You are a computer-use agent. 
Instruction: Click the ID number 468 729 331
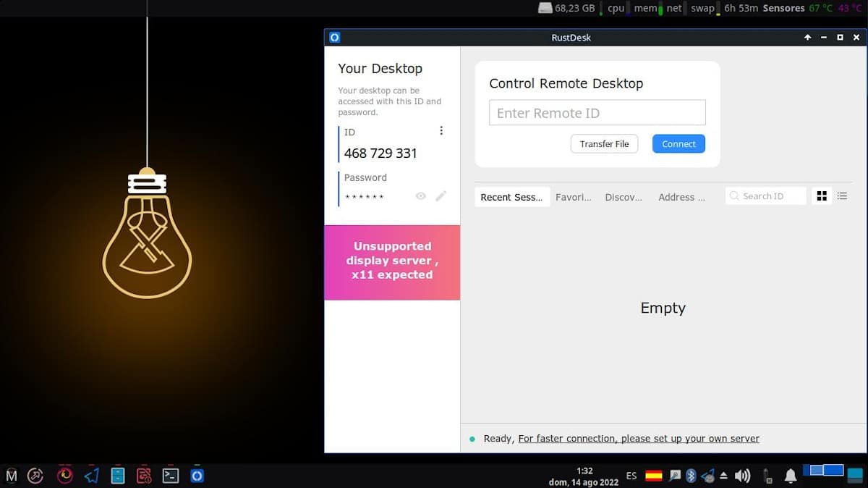pyautogui.click(x=380, y=153)
